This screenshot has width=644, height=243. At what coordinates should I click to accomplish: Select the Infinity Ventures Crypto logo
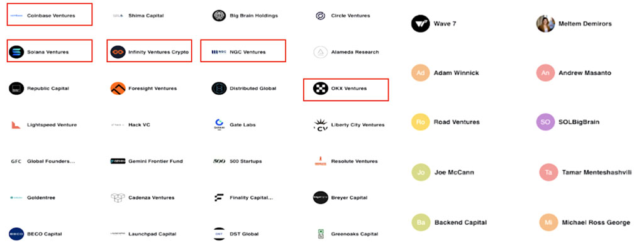pyautogui.click(x=118, y=52)
